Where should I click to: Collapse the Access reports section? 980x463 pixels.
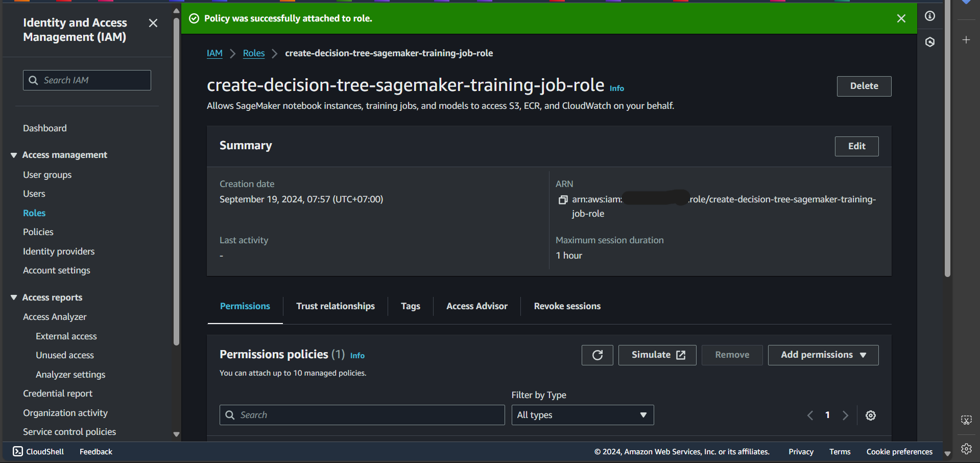click(x=14, y=297)
